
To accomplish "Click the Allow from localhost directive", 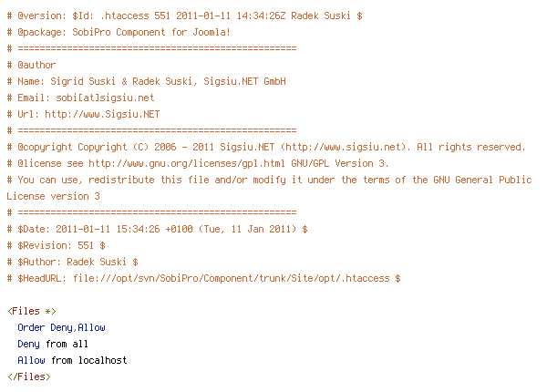I will 72,360.
